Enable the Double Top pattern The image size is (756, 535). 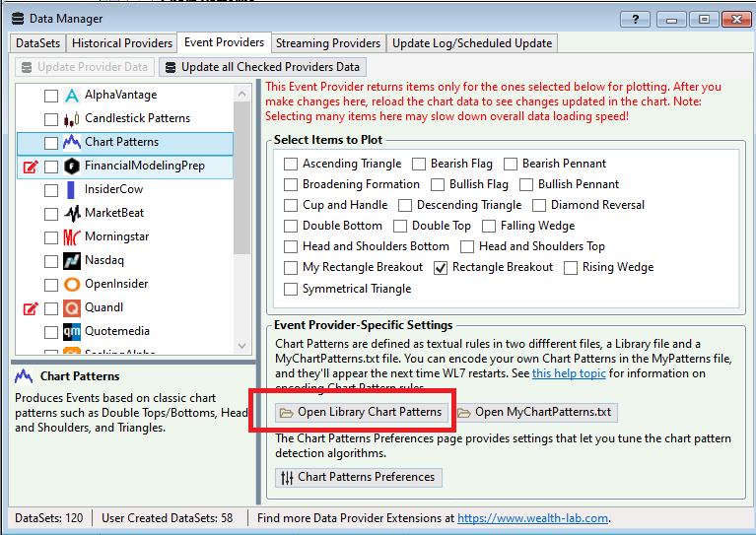pos(400,226)
